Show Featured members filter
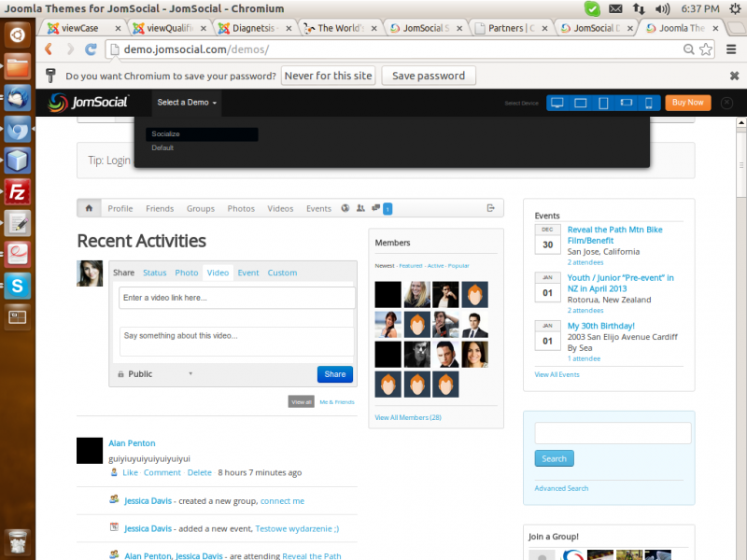Screen dimensions: 747x560 tap(411, 266)
